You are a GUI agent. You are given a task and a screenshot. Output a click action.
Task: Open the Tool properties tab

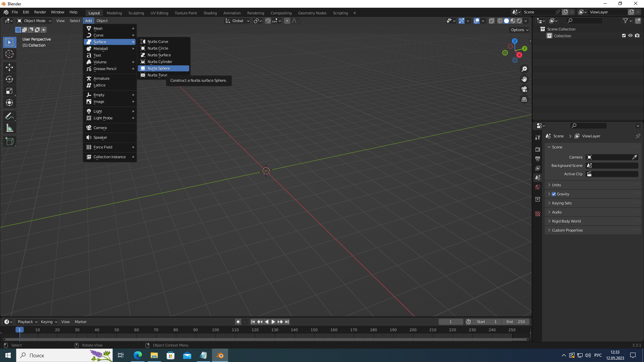pos(538,137)
